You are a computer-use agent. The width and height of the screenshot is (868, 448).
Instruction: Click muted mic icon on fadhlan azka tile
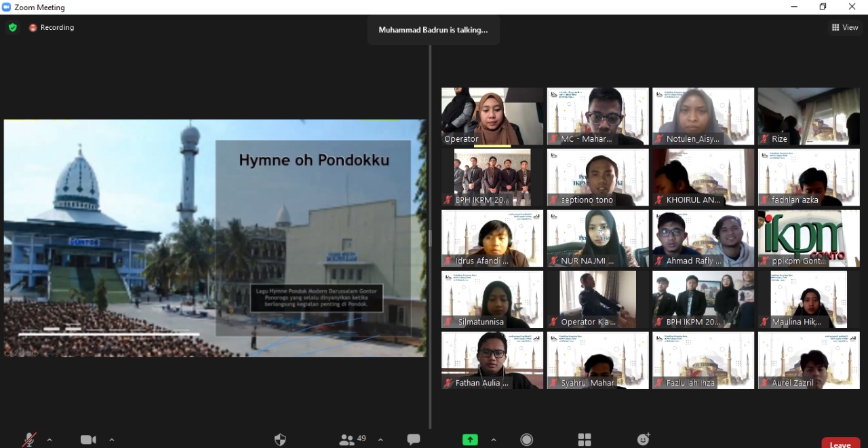[764, 200]
